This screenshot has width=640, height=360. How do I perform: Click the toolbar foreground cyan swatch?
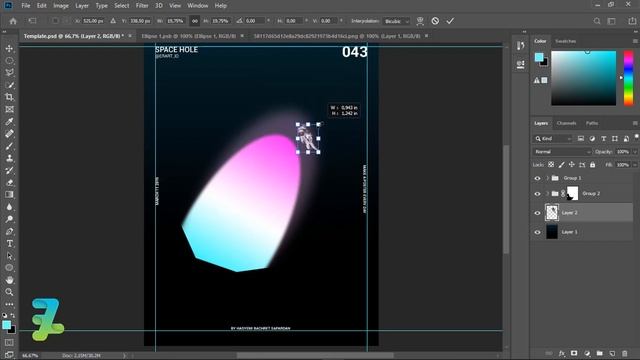[x=7, y=325]
